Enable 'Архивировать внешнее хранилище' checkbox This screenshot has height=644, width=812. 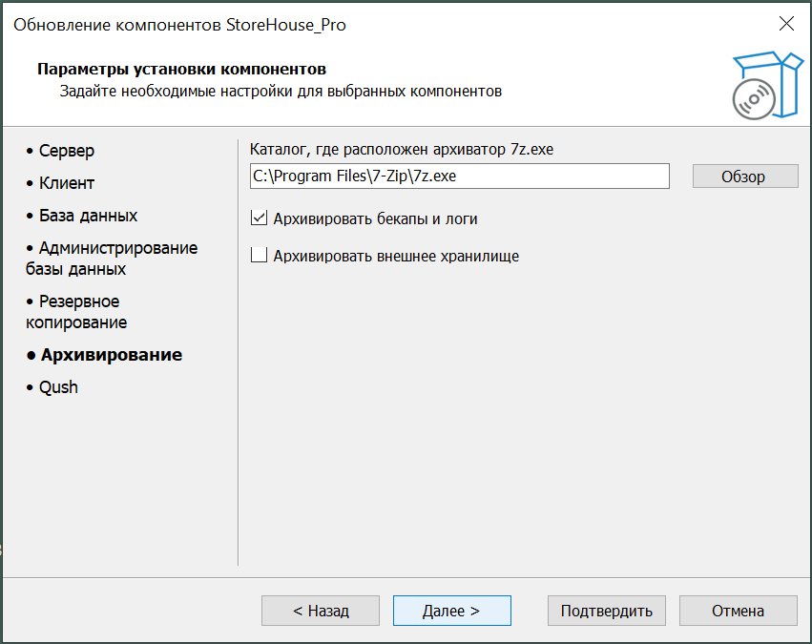[x=259, y=256]
